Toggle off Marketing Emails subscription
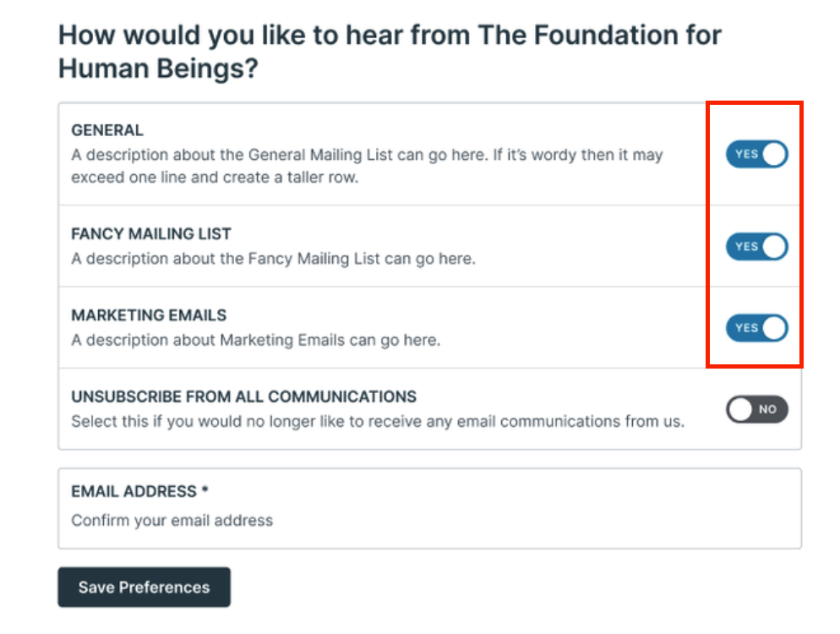840x634 pixels. click(x=756, y=328)
